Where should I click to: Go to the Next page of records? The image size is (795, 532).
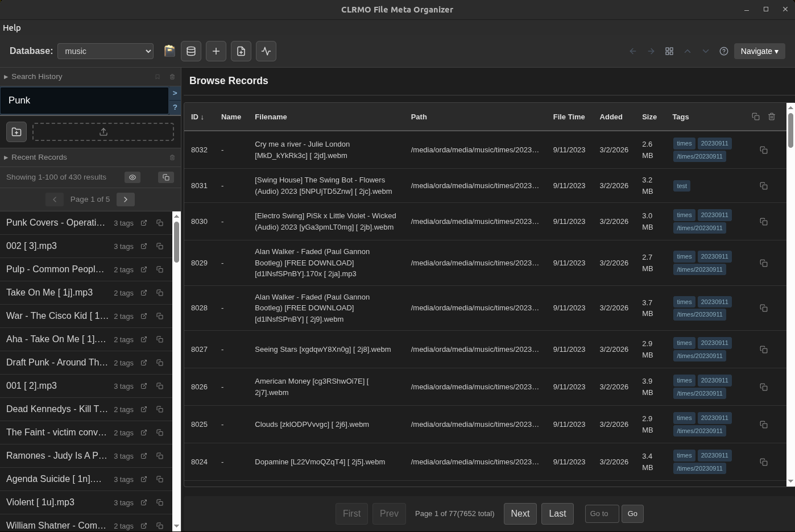point(520,513)
